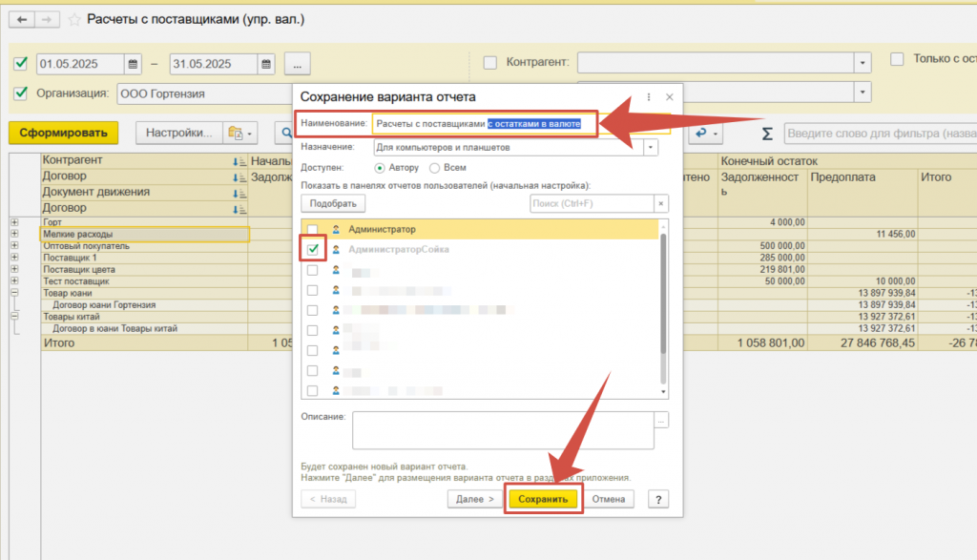Expand the Горт row in the report tree
The height and width of the screenshot is (560, 977).
click(14, 222)
